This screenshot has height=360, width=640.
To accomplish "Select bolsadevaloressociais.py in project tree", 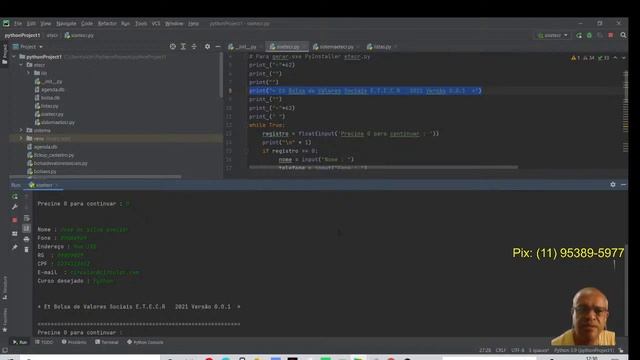I will coord(57,163).
